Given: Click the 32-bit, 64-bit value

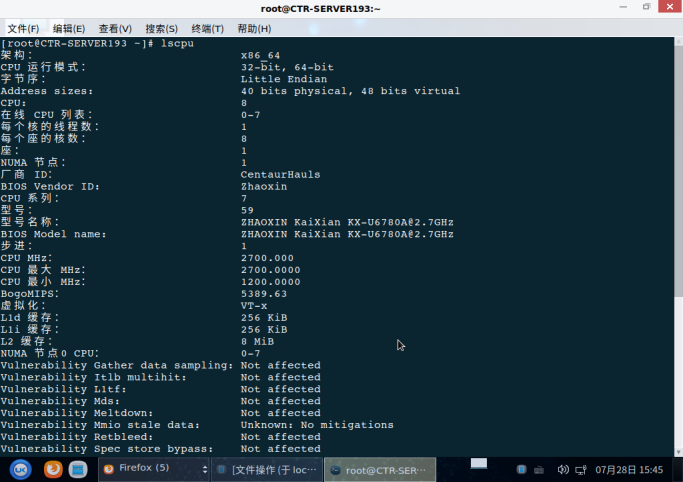Looking at the screenshot, I should click(x=287, y=67).
